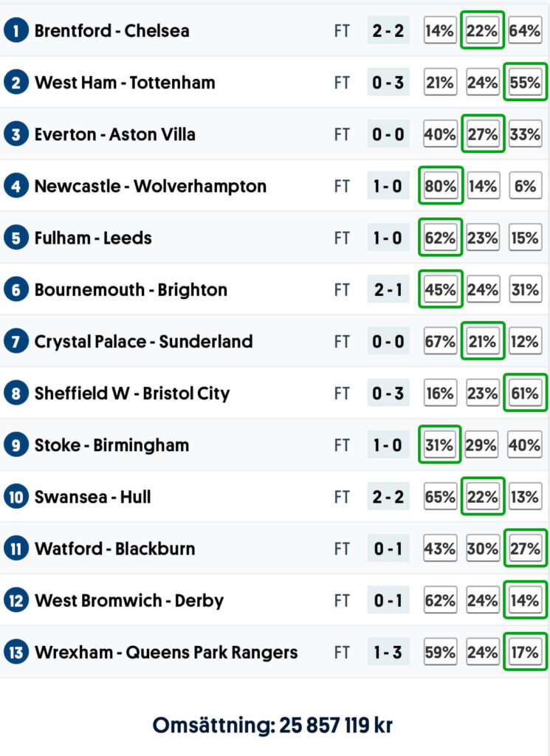The height and width of the screenshot is (756, 550).
Task: Click the number 13 match badge
Action: (16, 653)
